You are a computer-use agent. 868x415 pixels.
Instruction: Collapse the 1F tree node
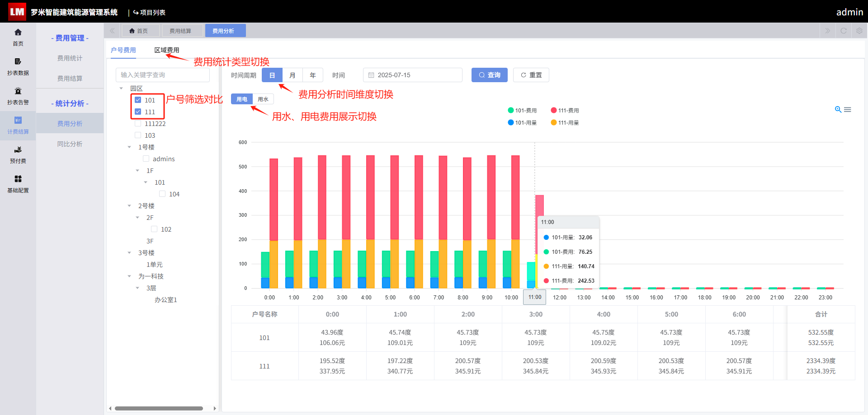click(x=137, y=170)
